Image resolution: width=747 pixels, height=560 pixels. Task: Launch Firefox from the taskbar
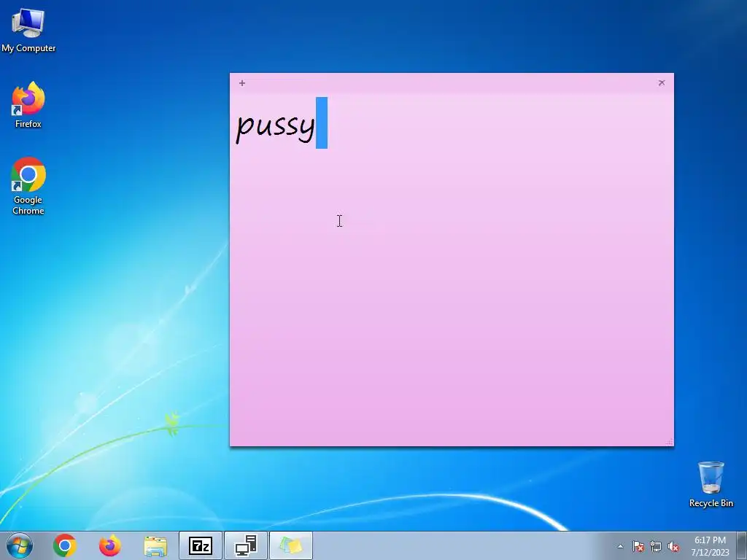tap(109, 545)
